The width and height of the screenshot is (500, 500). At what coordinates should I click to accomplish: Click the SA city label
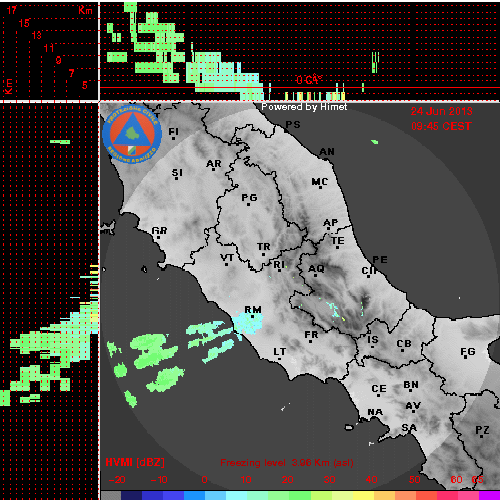(409, 428)
